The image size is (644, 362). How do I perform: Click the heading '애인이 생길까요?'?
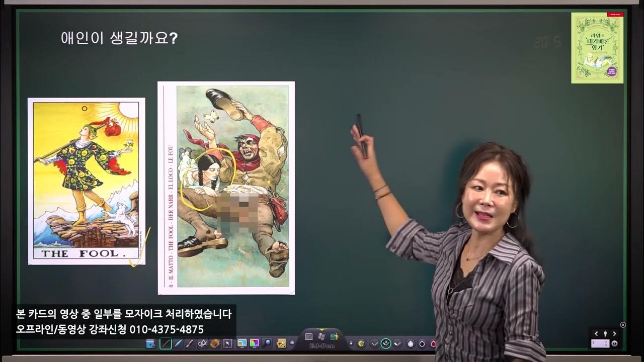pos(119,38)
